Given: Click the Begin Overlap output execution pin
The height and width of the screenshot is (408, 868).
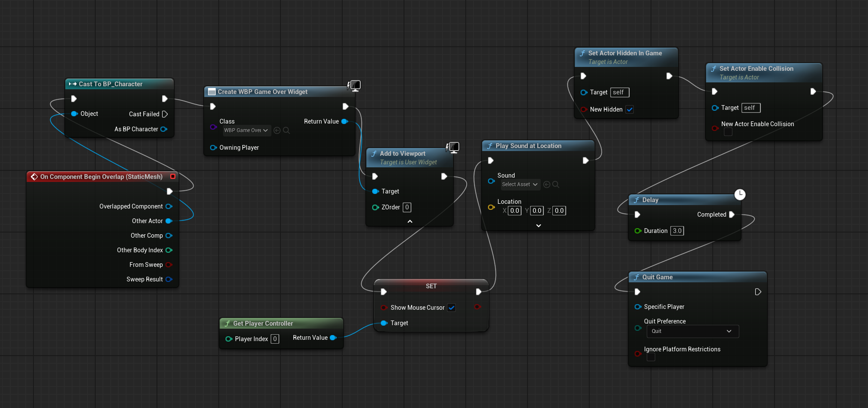Looking at the screenshot, I should coord(169,191).
